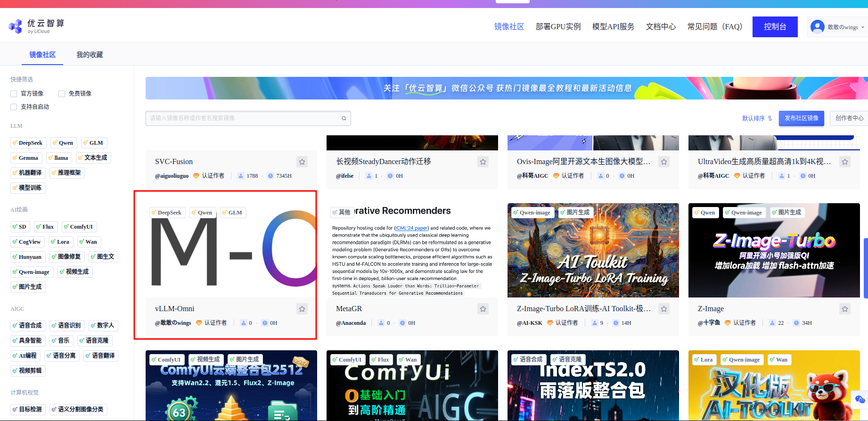Open 模型API服务 navigation item
This screenshot has width=868, height=421.
coord(613,27)
